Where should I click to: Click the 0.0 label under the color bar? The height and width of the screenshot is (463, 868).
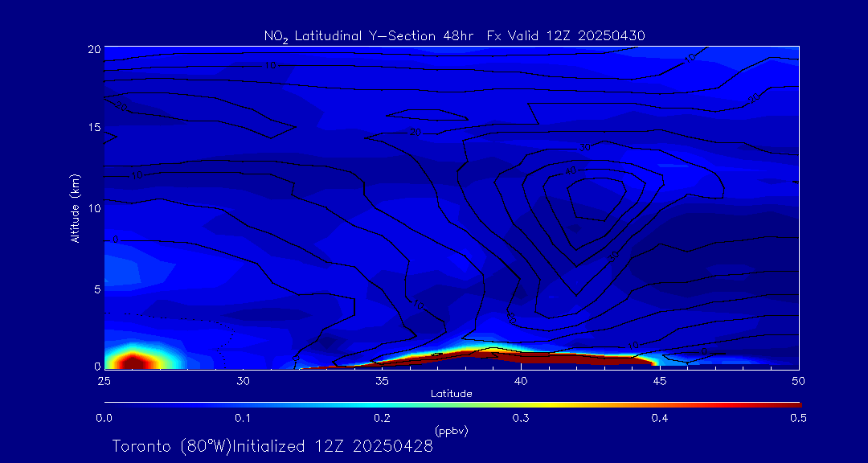[104, 418]
